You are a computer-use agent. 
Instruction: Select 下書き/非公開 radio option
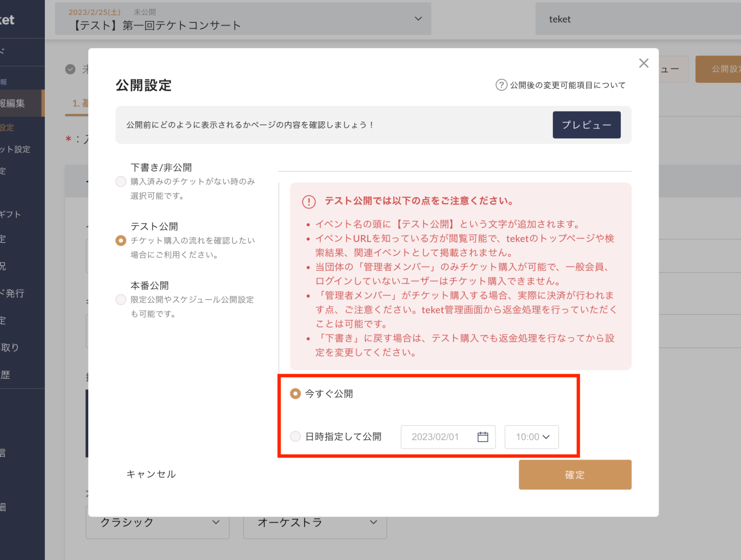121,181
